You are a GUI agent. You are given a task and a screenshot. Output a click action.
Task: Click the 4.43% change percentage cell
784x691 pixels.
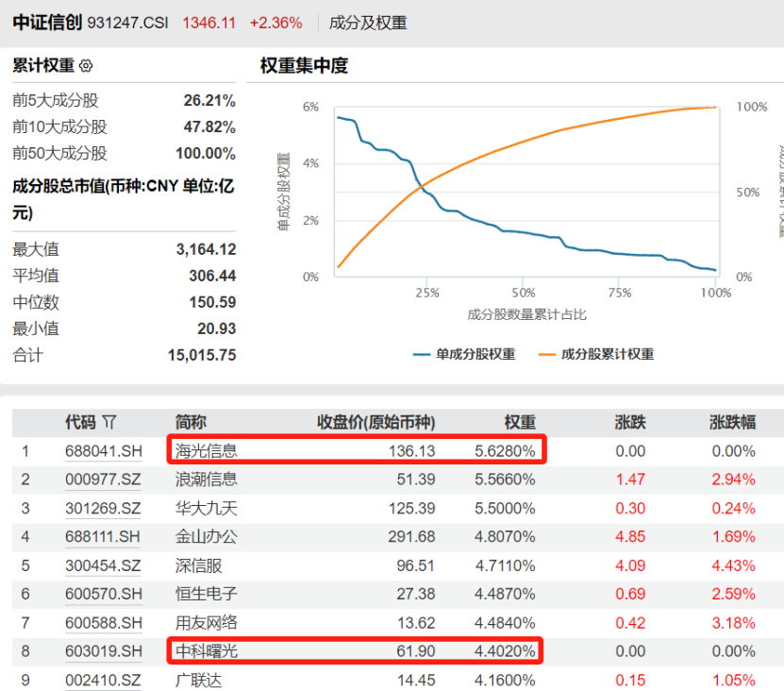[x=733, y=565]
